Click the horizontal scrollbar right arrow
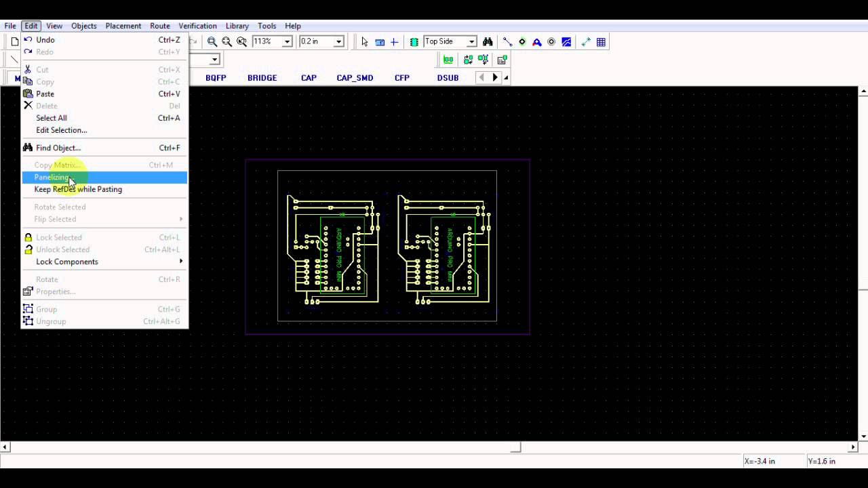Screen dimensions: 868x488 coord(853,447)
